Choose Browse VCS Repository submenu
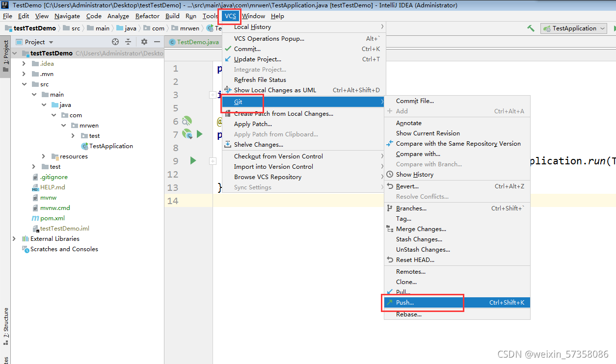Image resolution: width=616 pixels, height=364 pixels. coord(304,177)
